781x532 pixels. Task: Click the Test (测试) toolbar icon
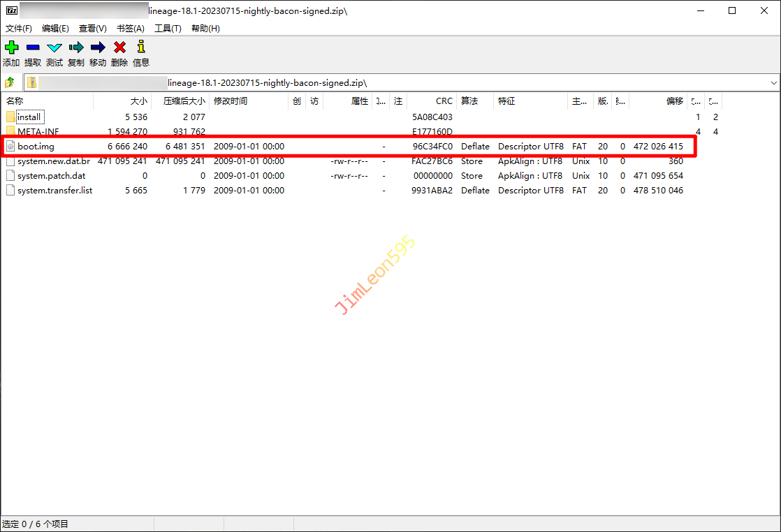[x=54, y=47]
